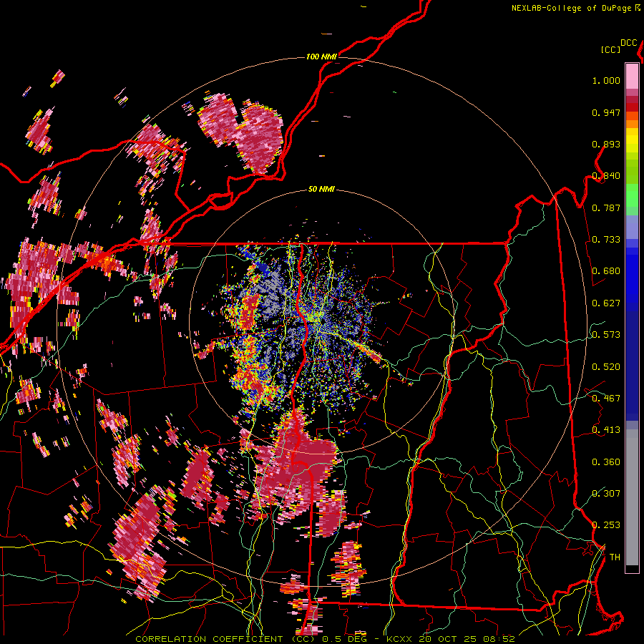This screenshot has height=644, width=644.
Task: Click the 0.520 color scale value
Action: [606, 367]
